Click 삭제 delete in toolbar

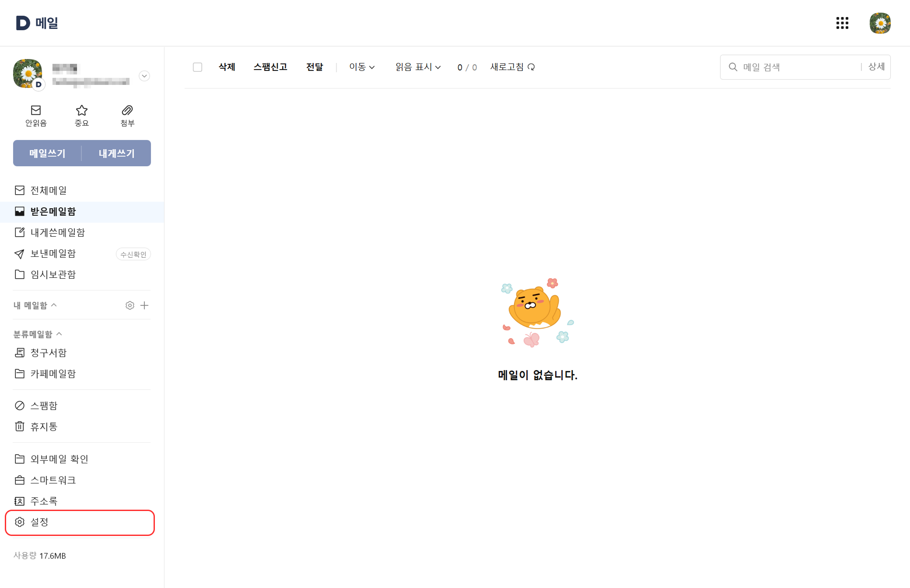[x=227, y=67]
